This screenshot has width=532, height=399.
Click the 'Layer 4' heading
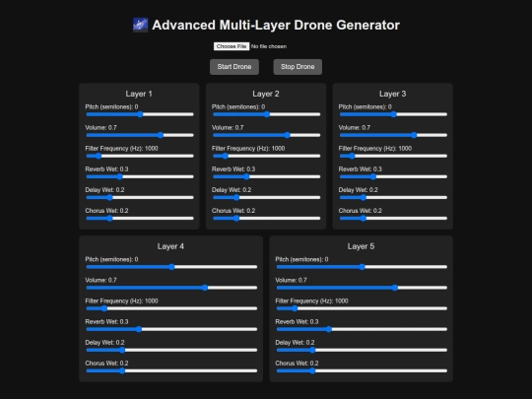click(x=170, y=246)
